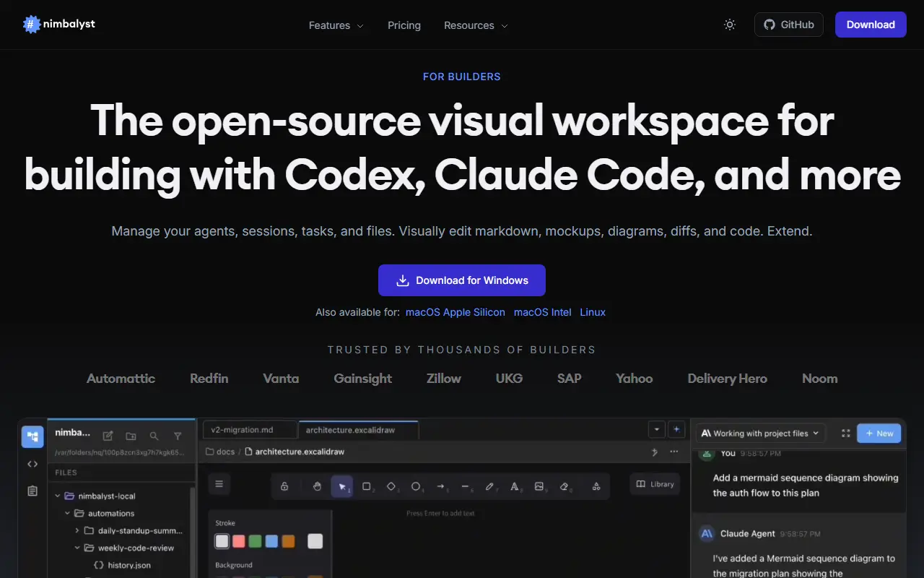Viewport: 924px width, 578px height.
Task: Pick the white stroke color swatch
Action: [222, 541]
